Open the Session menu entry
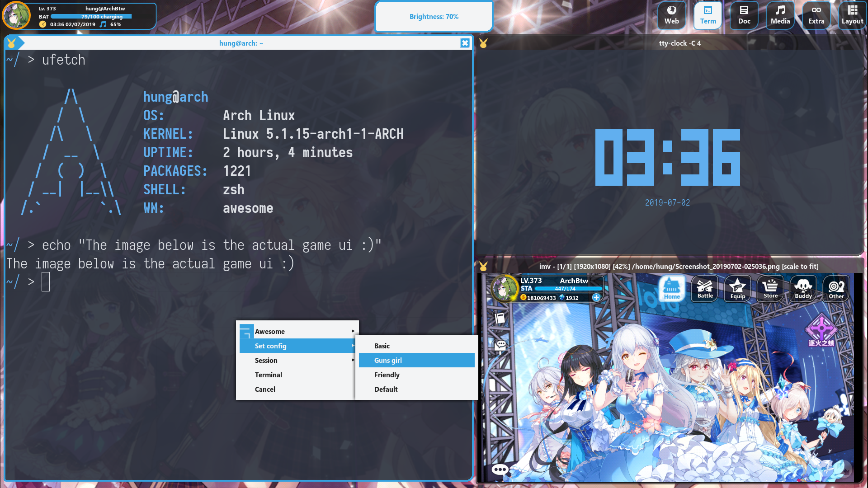868x488 pixels. (x=297, y=360)
